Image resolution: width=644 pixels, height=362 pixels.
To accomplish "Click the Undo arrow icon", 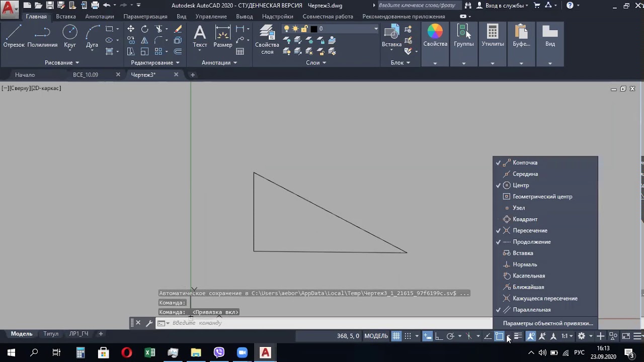I will pos(106,6).
